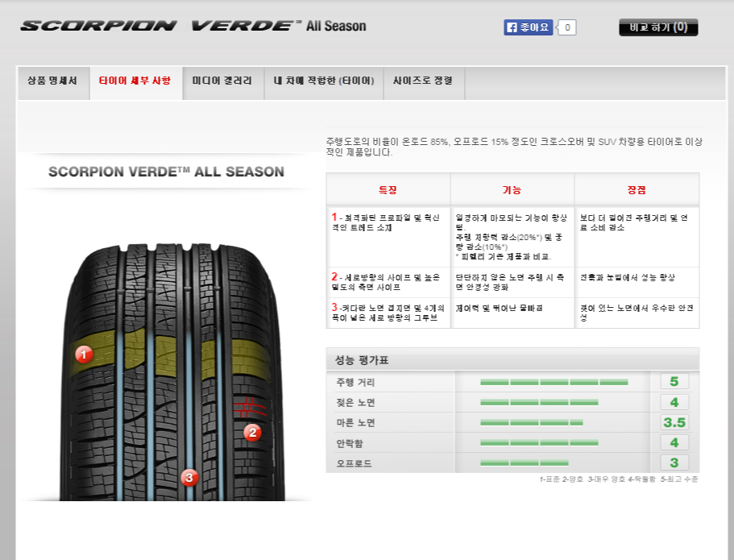Click feature 3 description cell

[x=388, y=313]
